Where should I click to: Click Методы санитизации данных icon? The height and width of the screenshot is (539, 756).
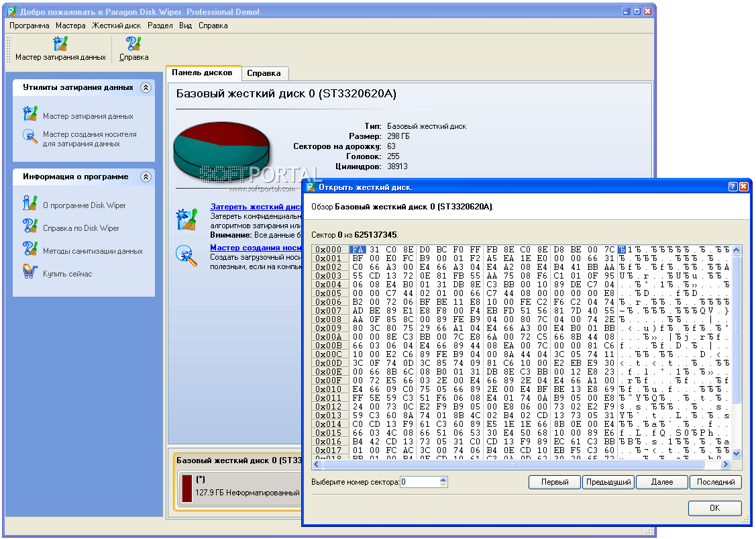(x=30, y=248)
